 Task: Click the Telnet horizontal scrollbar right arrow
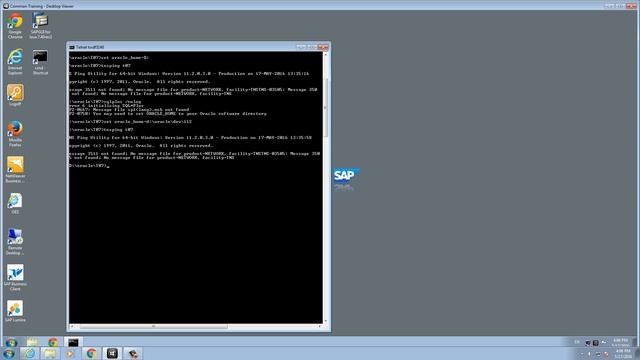click(320, 327)
